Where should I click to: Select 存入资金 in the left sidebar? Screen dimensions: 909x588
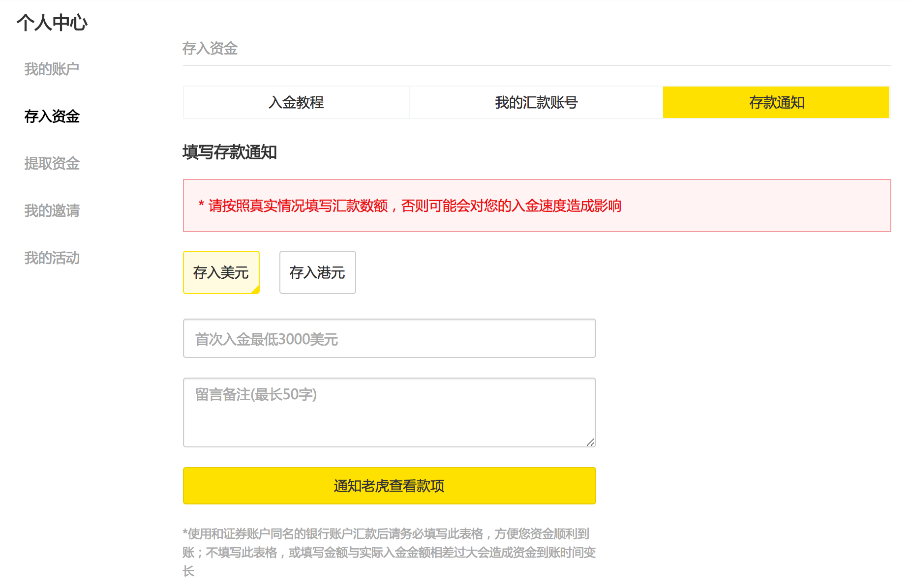(x=52, y=117)
